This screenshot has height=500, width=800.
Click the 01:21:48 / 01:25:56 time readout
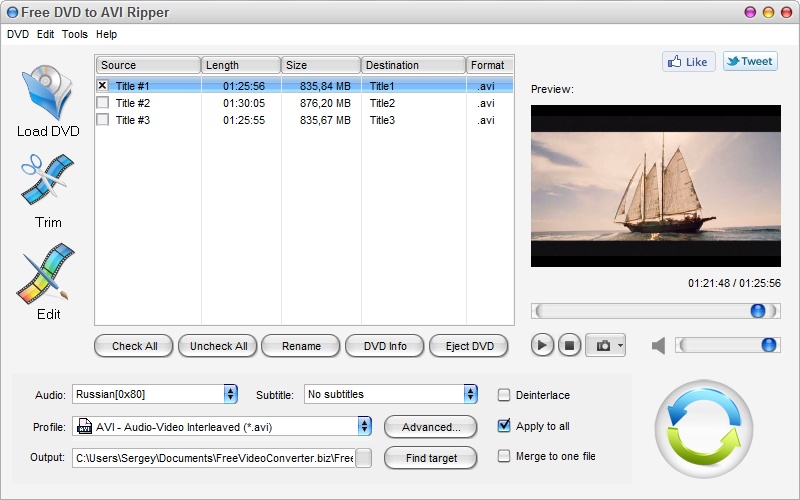pos(734,283)
